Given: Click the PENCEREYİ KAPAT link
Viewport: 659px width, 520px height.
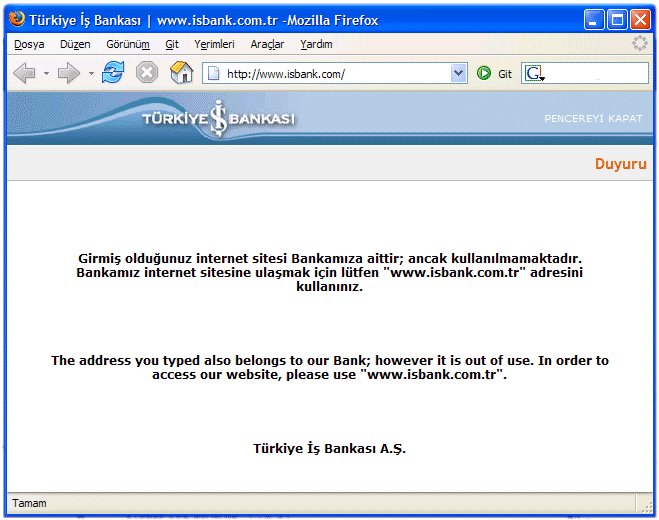Looking at the screenshot, I should click(593, 119).
